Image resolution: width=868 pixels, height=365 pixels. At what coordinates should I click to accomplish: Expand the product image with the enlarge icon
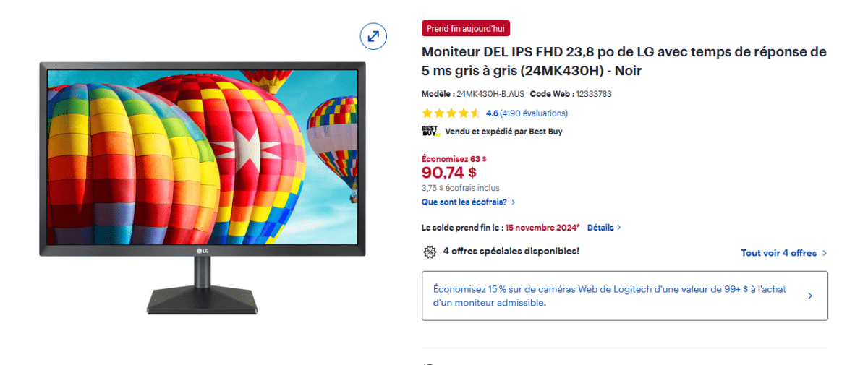[x=373, y=35]
